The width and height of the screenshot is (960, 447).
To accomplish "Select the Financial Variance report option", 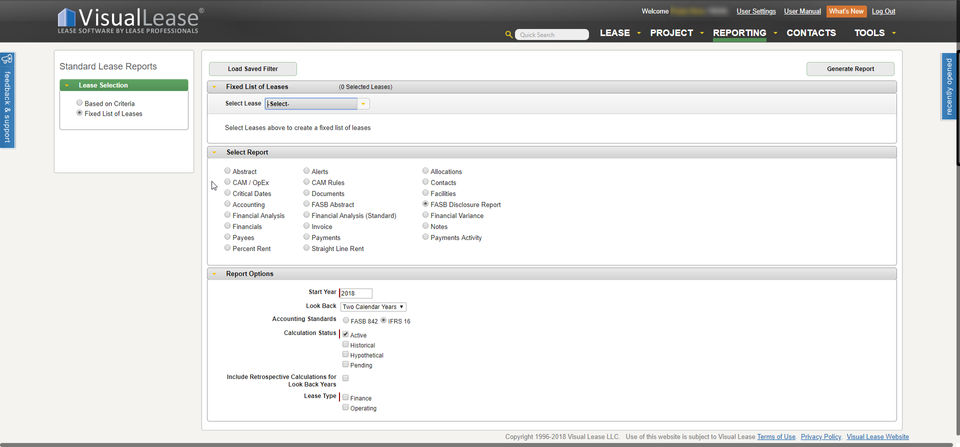I will click(x=426, y=216).
